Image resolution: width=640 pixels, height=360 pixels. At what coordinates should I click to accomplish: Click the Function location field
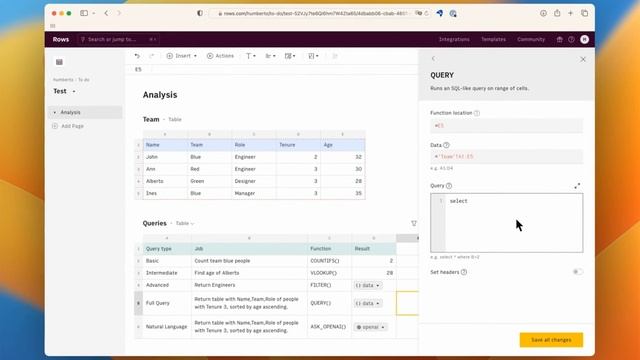tap(507, 126)
